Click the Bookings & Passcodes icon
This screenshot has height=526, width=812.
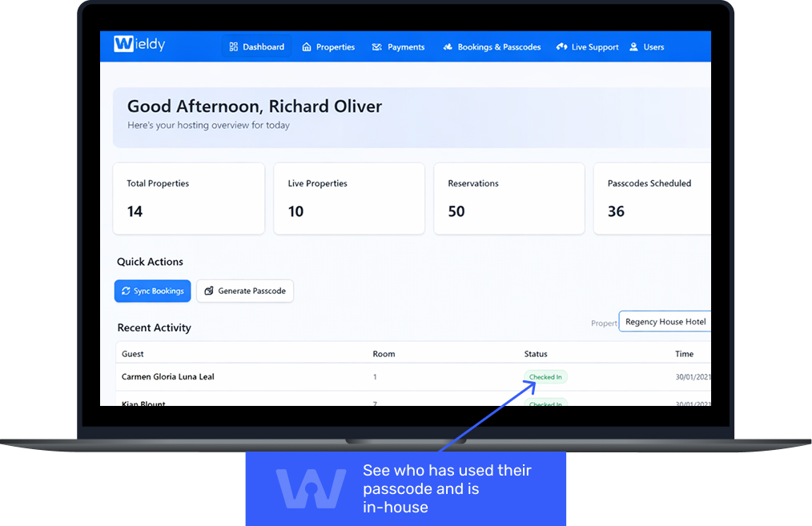[x=448, y=47]
